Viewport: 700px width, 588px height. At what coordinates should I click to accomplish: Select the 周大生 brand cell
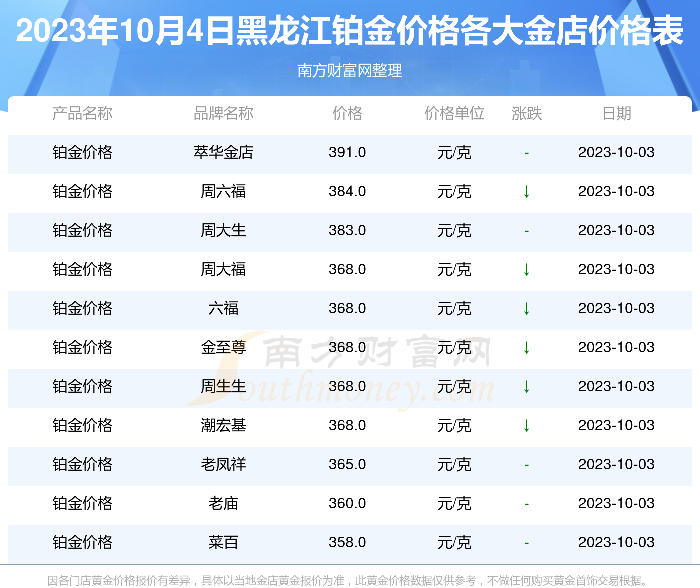click(x=223, y=230)
